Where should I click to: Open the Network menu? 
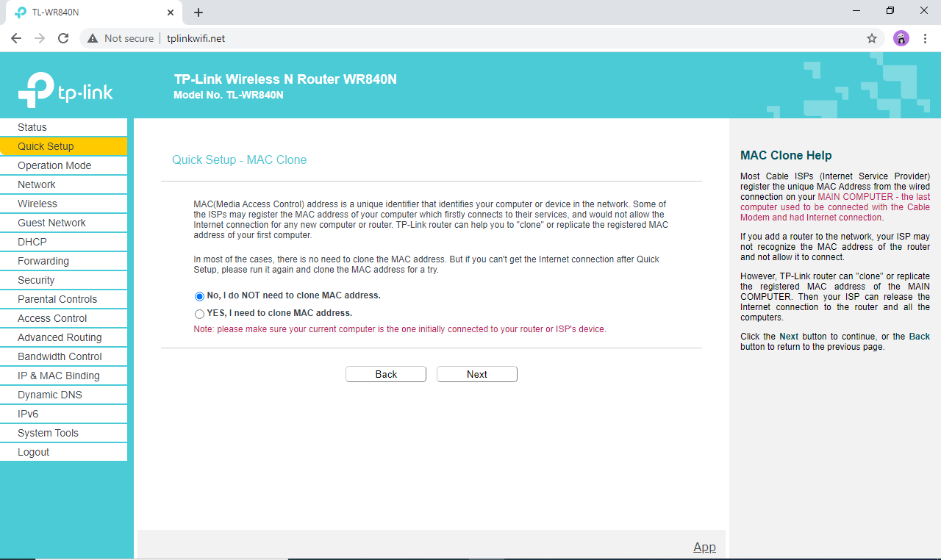click(x=64, y=184)
